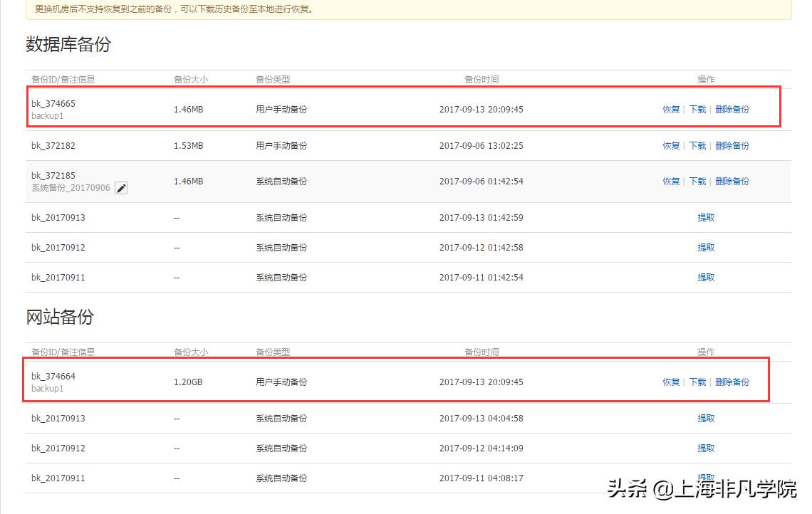Delete backup bk_374665 using 删除备份
This screenshot has height=514, width=812.
(x=732, y=109)
